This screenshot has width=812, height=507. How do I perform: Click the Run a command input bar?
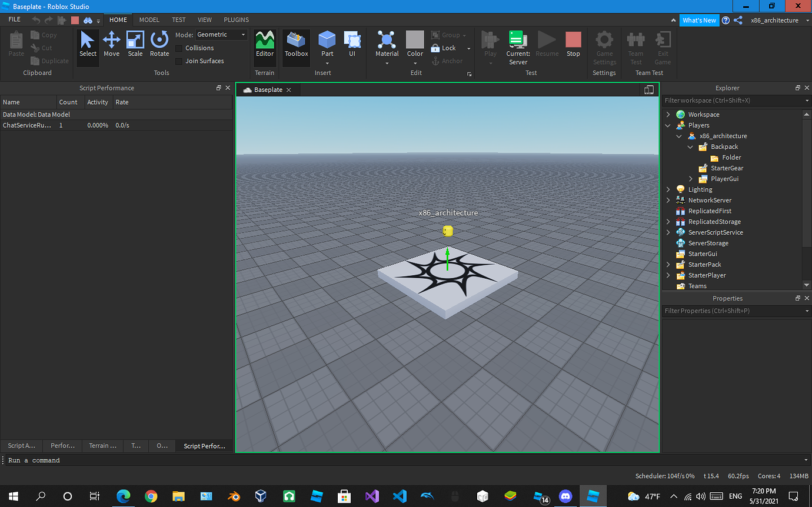tap(406, 460)
